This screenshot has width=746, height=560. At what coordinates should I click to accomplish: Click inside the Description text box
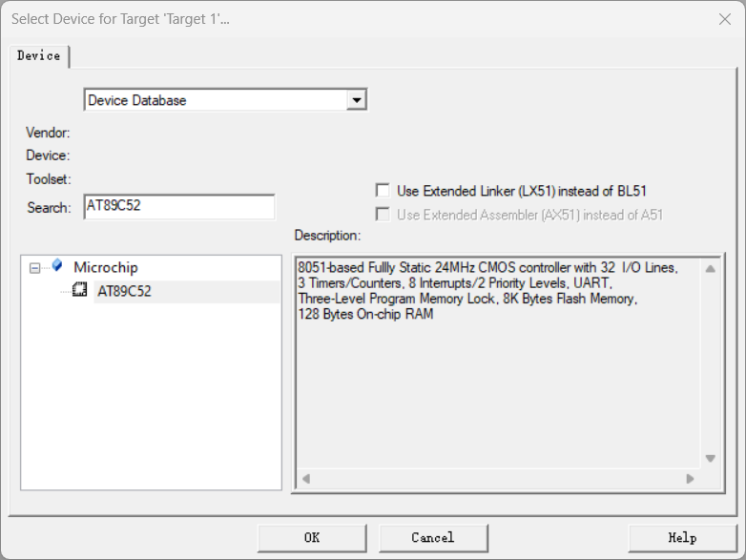coord(496,382)
